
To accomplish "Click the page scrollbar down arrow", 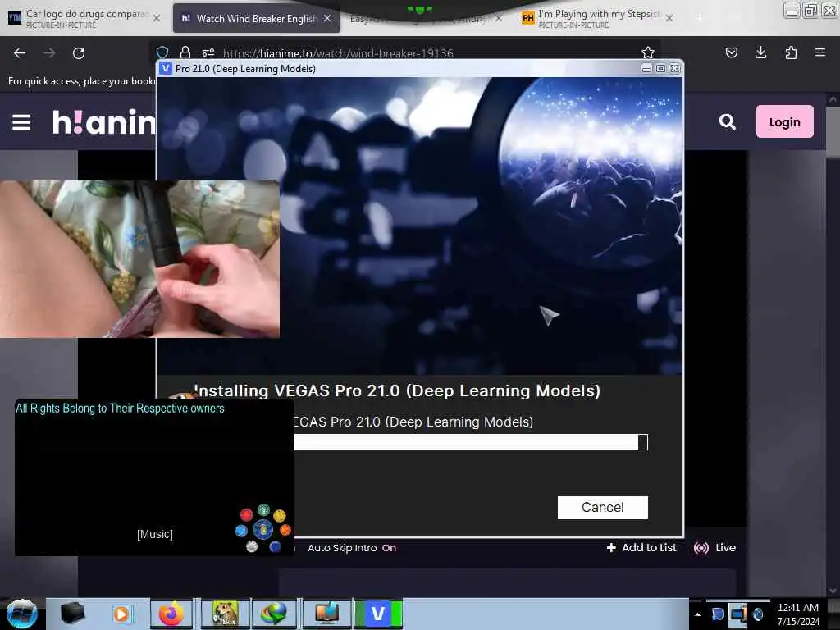I will (x=832, y=591).
